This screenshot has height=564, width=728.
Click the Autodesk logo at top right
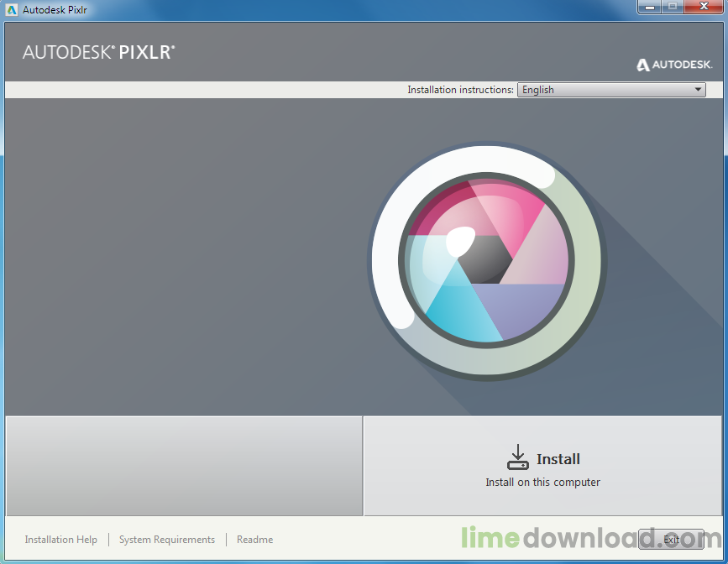pos(674,65)
